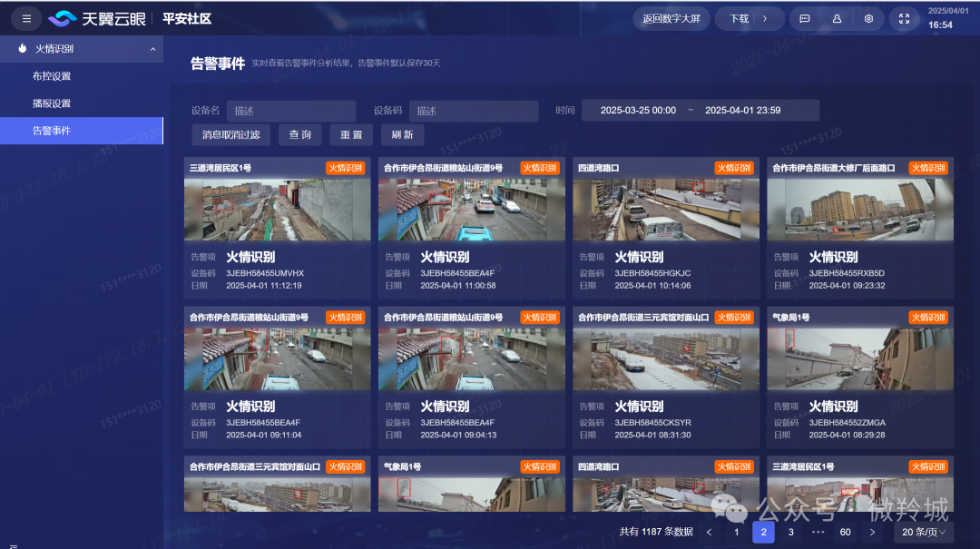
Task: Open the 08:31:30 三元宾馆对面山口 alarm thumbnail
Action: tap(666, 359)
